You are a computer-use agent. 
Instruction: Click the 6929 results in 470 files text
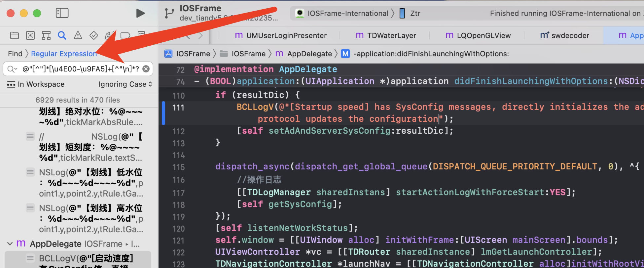[78, 100]
